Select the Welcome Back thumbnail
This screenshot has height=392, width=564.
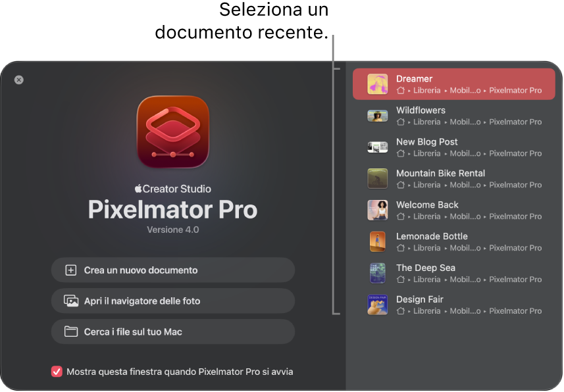click(378, 210)
